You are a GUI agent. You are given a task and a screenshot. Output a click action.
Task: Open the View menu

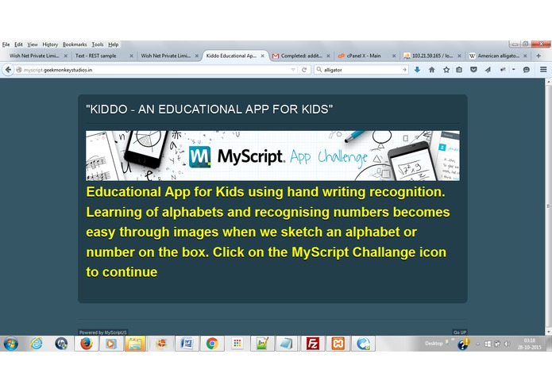(x=33, y=44)
